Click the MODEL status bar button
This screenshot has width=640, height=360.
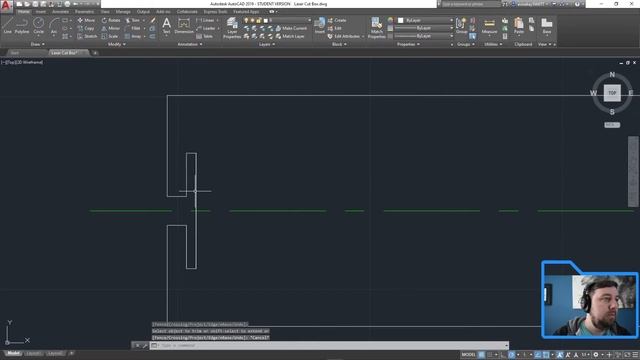click(468, 355)
